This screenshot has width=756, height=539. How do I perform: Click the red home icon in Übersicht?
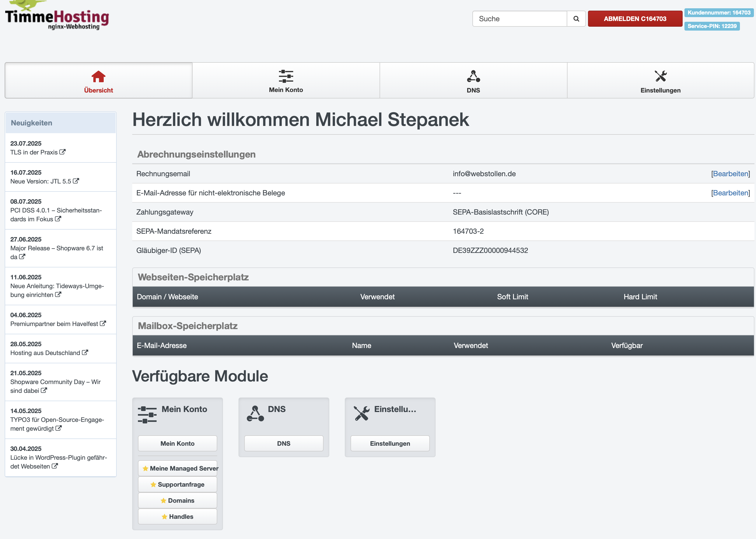coord(98,76)
